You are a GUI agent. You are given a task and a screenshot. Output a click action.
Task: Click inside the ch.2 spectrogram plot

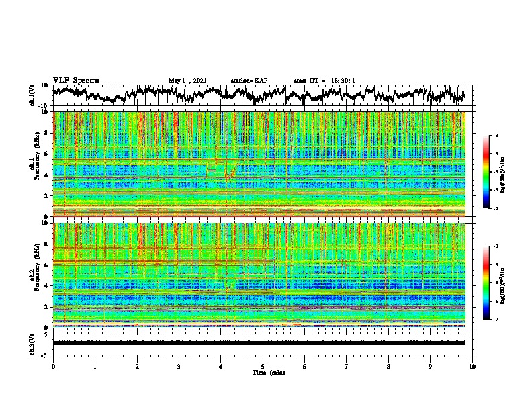point(259,275)
